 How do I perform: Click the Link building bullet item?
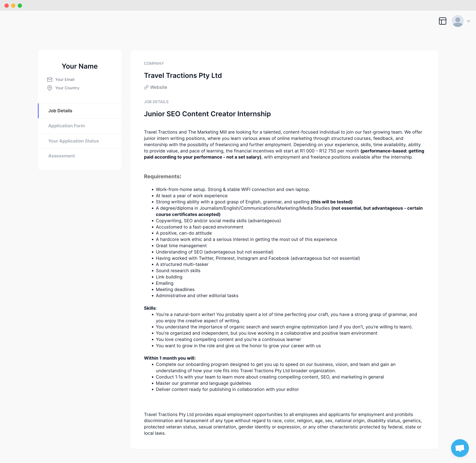pyautogui.click(x=169, y=277)
